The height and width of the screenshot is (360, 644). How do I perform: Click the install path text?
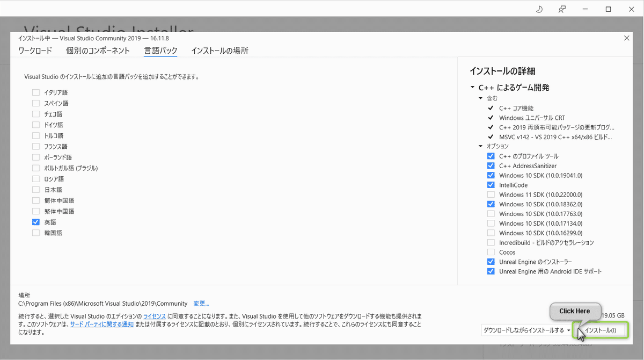tap(103, 304)
